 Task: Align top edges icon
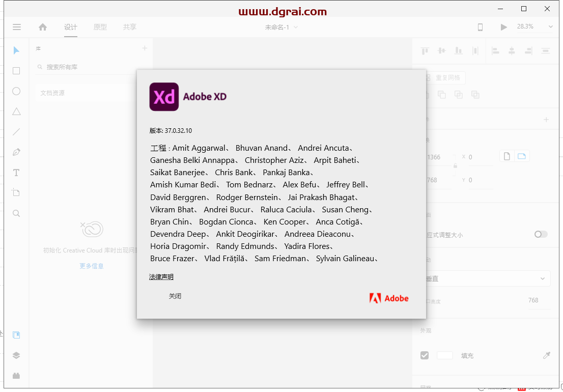click(x=425, y=51)
